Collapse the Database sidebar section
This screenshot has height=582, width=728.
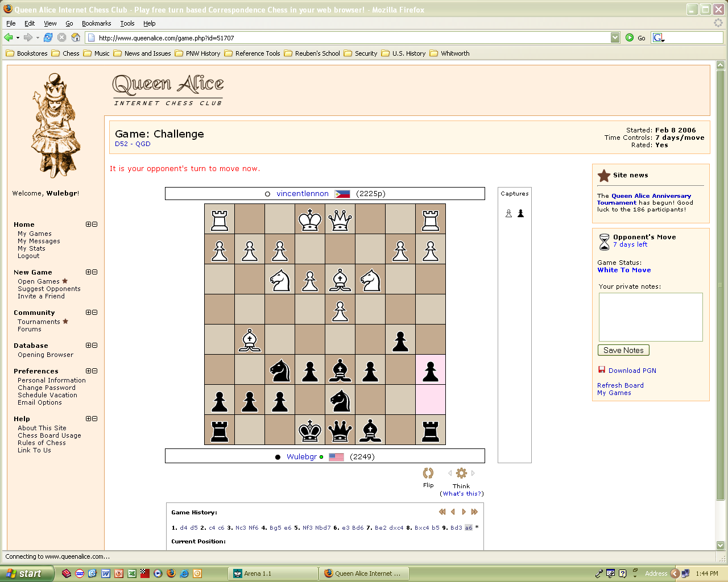(94, 346)
